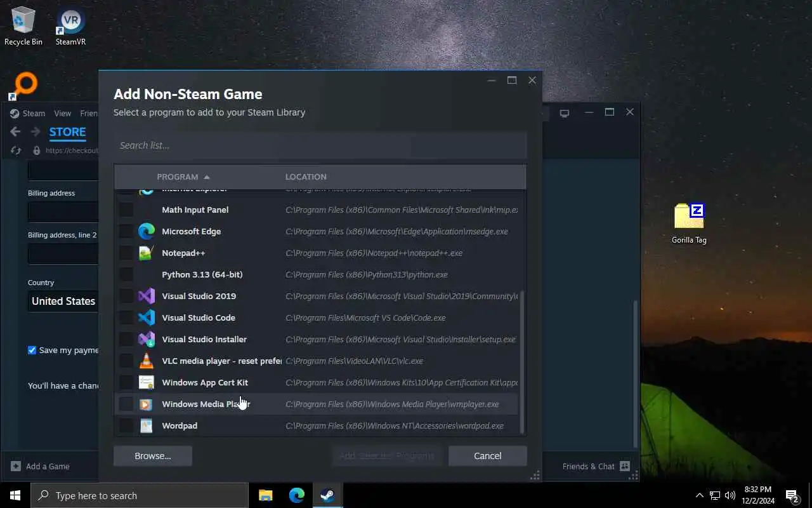Check the Python 3.13 (64-bit) checkbox

126,274
